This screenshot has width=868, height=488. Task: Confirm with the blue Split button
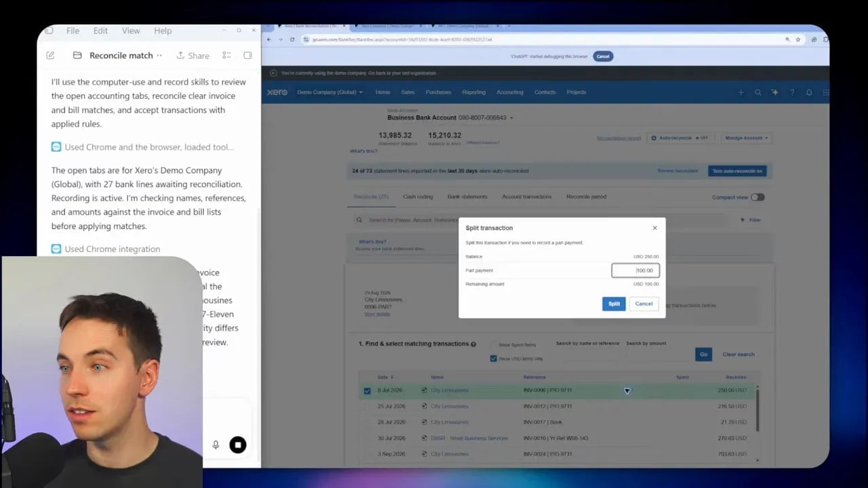[x=614, y=304]
